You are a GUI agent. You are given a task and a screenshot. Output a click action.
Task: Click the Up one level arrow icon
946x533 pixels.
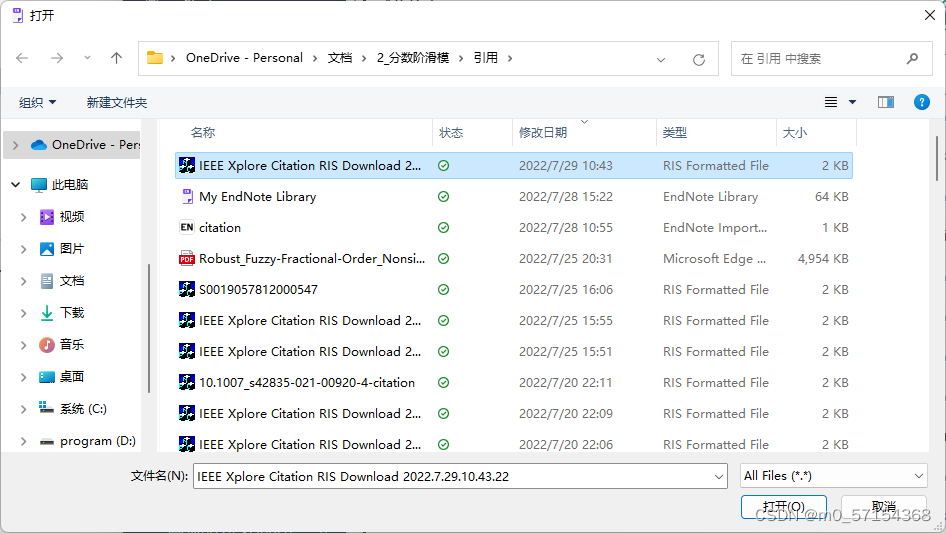click(x=116, y=59)
